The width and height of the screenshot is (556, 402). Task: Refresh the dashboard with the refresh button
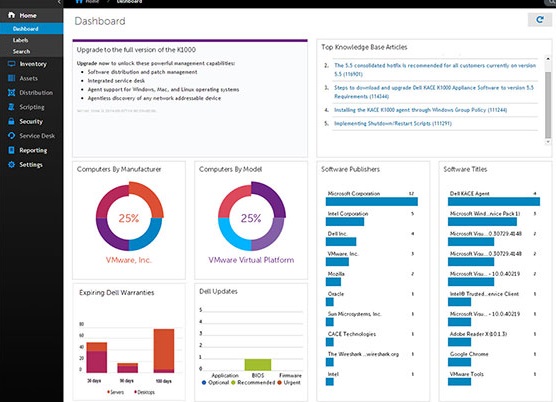pyautogui.click(x=540, y=19)
